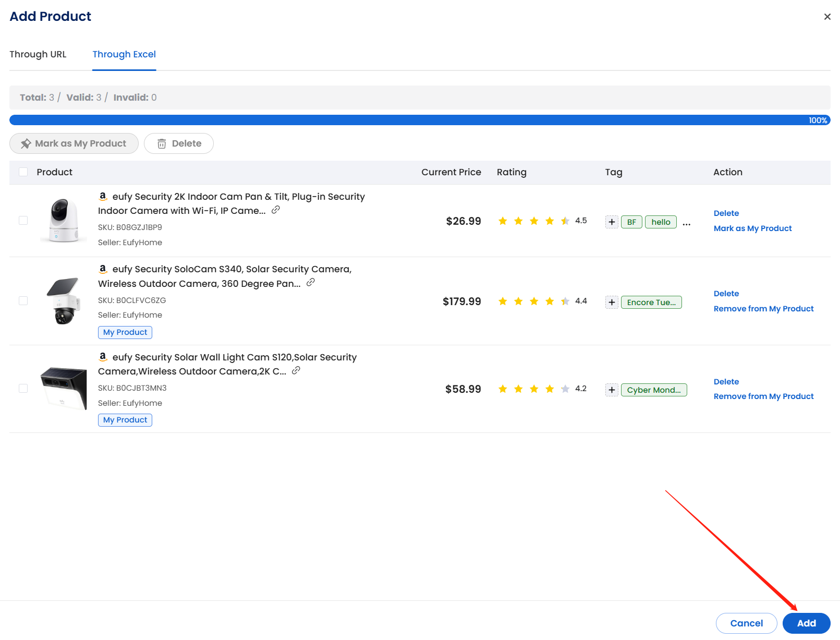The image size is (840, 640).
Task: Click the SKU: B0CJBT3MN3 text
Action: point(132,388)
